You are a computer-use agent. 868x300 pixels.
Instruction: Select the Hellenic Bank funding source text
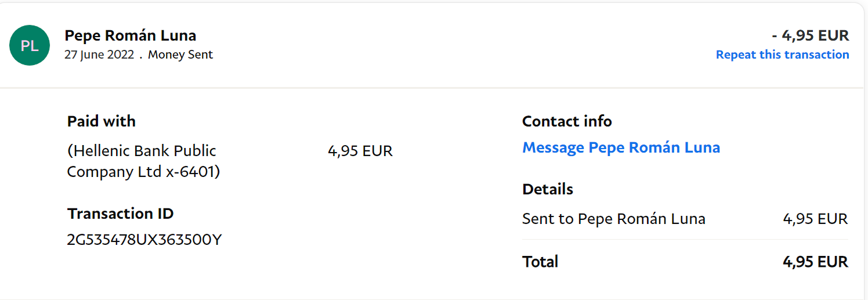coord(143,161)
